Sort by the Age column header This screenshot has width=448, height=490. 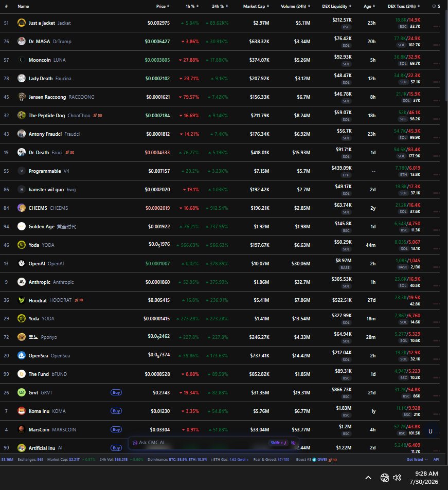369,6
